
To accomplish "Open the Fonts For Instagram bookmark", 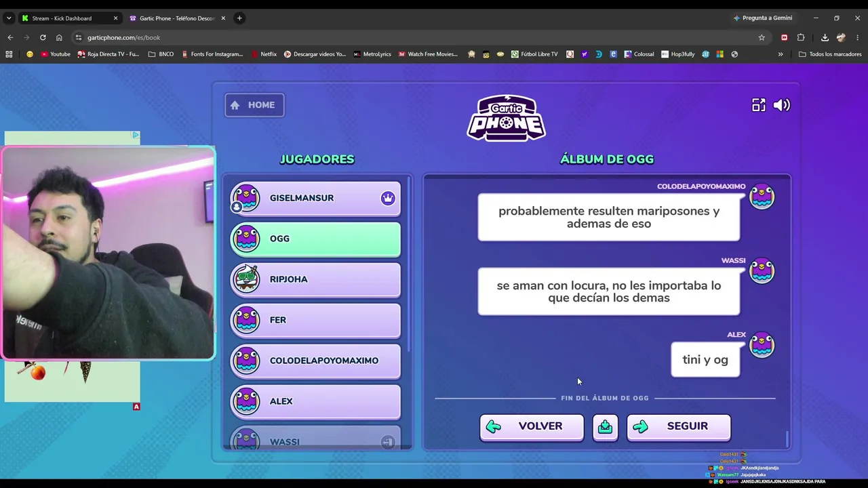I will pos(212,54).
